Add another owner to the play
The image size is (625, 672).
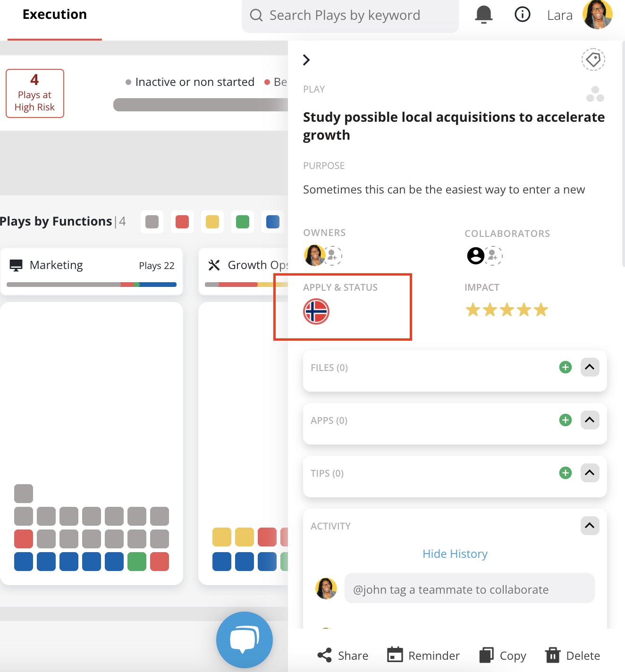tap(333, 255)
